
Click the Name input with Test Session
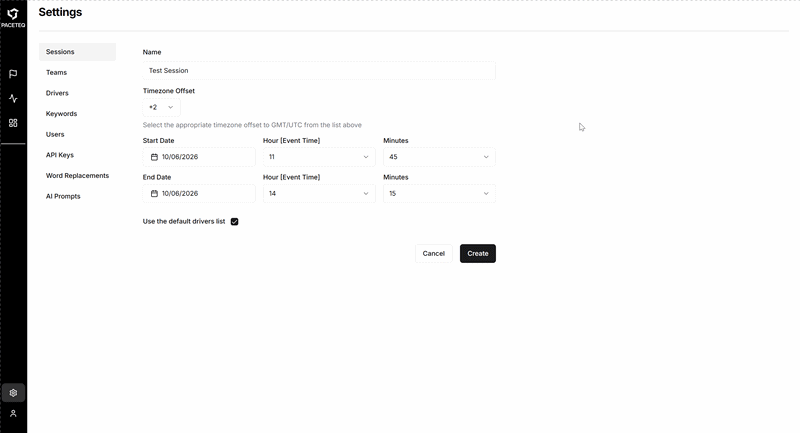point(319,71)
